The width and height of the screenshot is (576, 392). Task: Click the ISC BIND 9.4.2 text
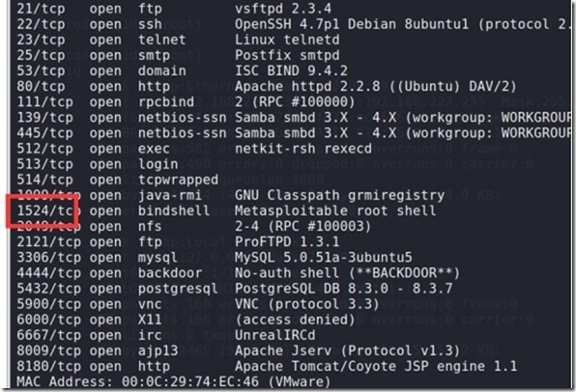291,70
